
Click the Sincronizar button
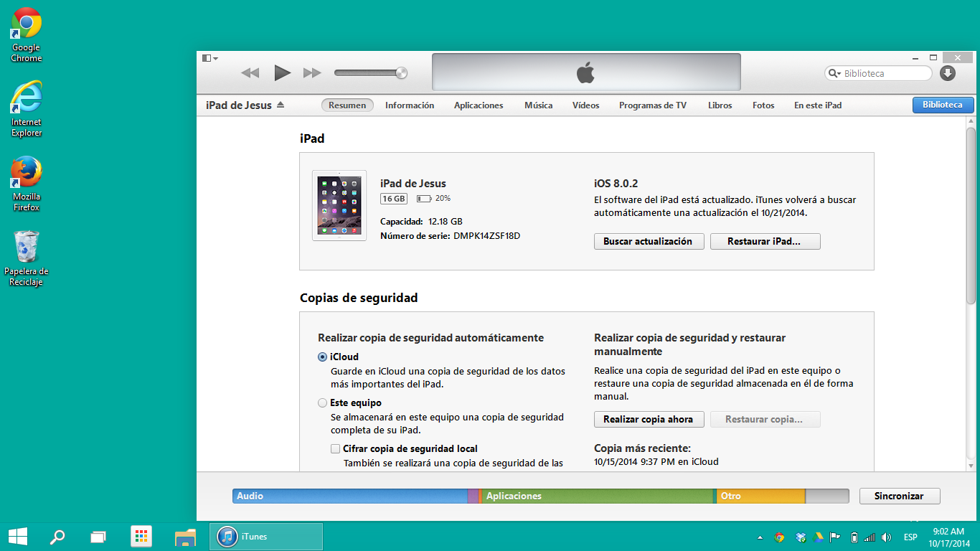click(899, 496)
